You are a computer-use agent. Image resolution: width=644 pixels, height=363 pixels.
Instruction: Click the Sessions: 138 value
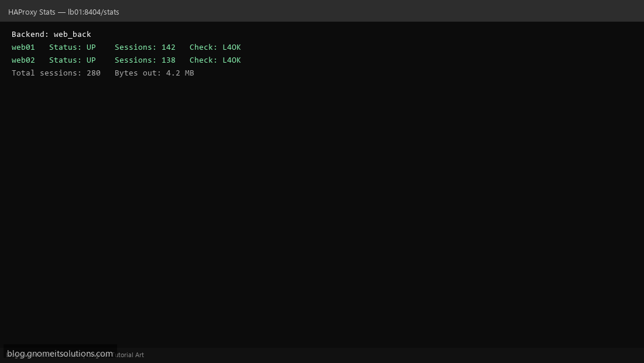tap(145, 60)
